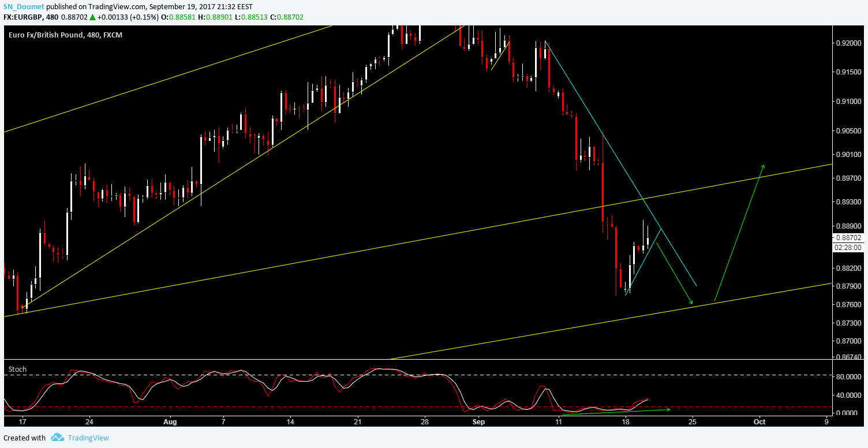Click the low value L:0.88513
Viewport: 868px width, 448px height.
tap(253, 17)
